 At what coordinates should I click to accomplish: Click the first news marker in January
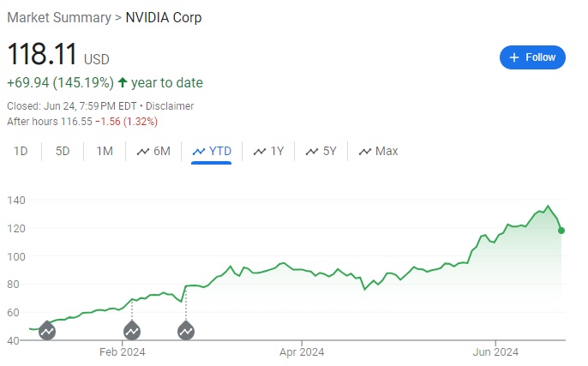[x=47, y=330]
